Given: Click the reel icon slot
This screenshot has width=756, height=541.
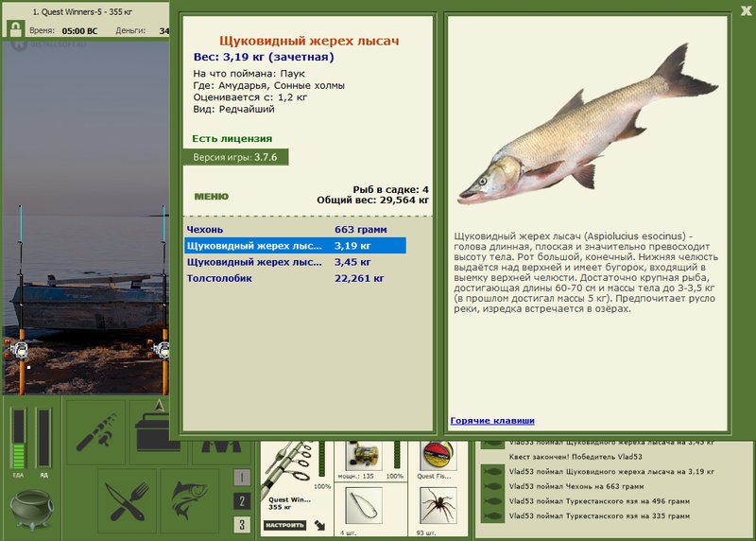Looking at the screenshot, I should click(x=364, y=456).
